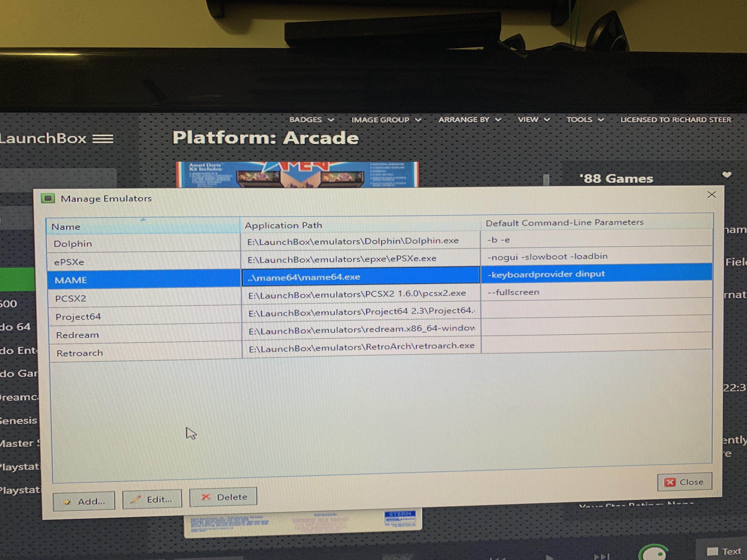Sort by Application Path column header

[360, 224]
